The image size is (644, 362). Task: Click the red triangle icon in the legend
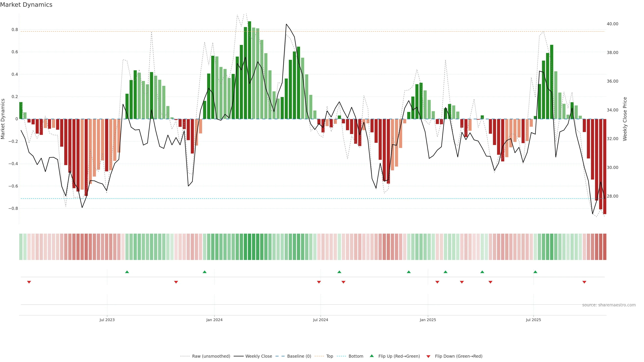428,356
